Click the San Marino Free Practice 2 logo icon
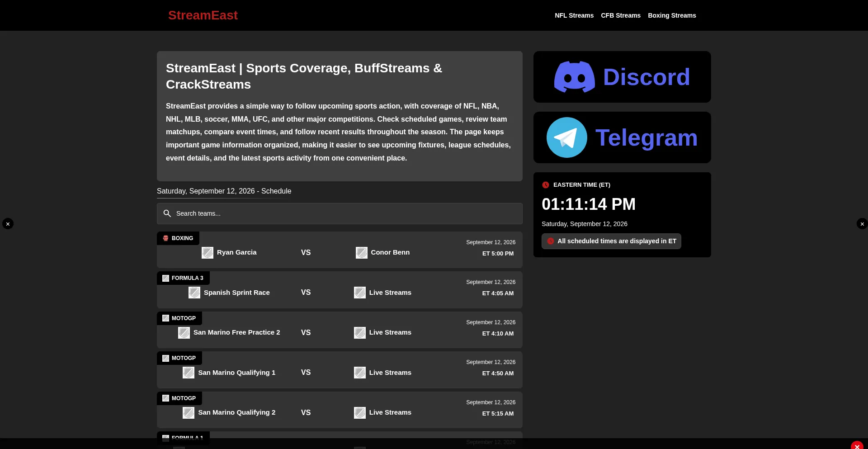Screen dimensions: 868x449 pyautogui.click(x=184, y=333)
